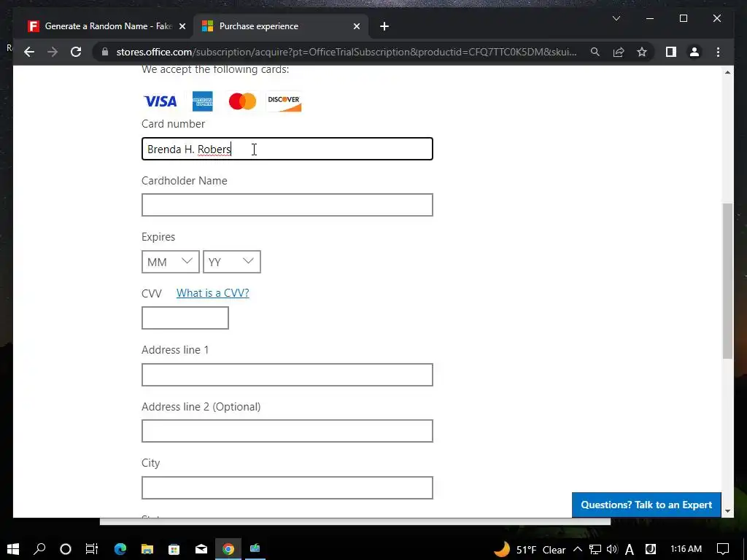747x560 pixels.
Task: Click the Address line 1 field
Action: (x=287, y=375)
